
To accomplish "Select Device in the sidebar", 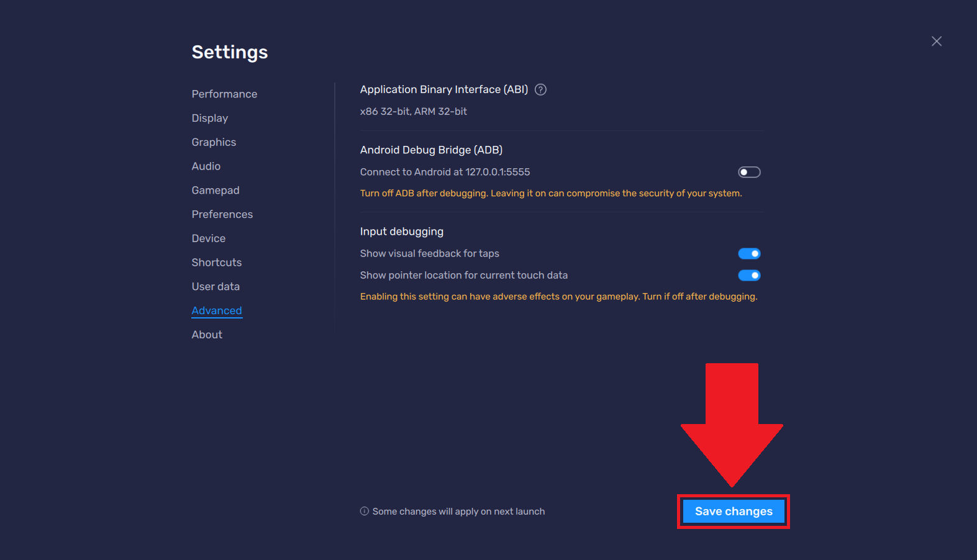I will [209, 238].
